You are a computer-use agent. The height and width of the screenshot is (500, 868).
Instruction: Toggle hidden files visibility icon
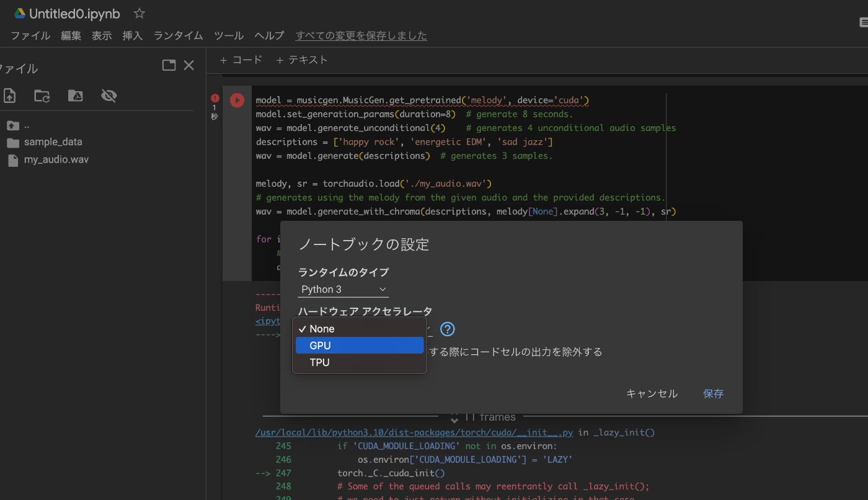coord(108,96)
